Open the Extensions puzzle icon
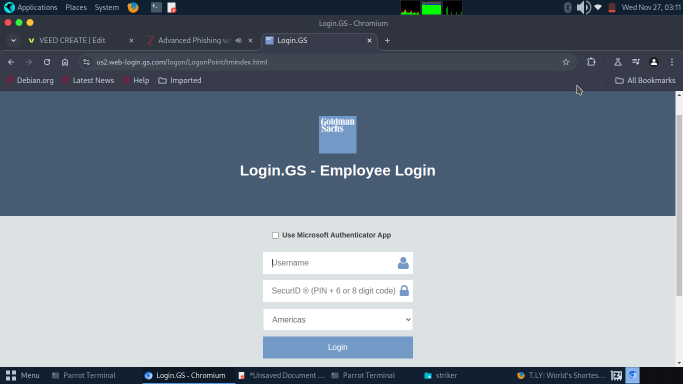 click(x=591, y=62)
